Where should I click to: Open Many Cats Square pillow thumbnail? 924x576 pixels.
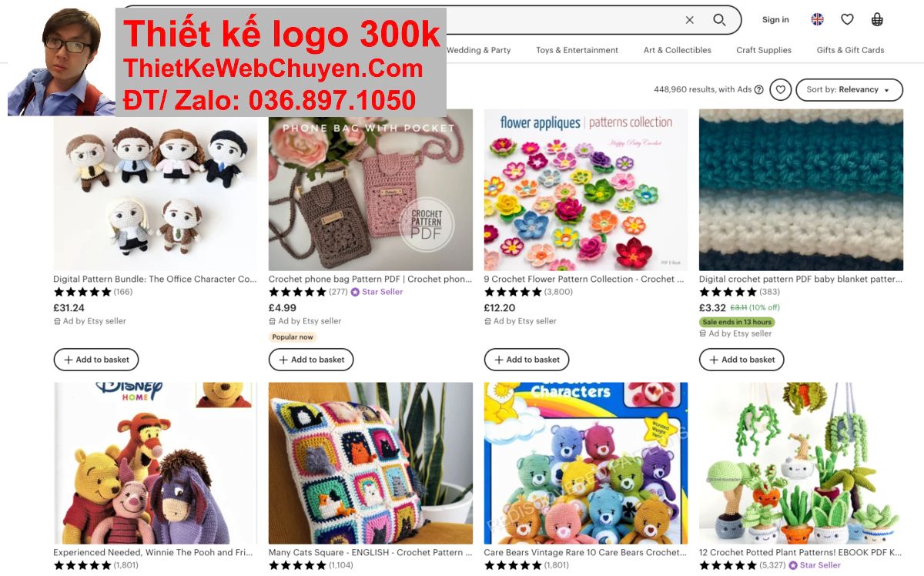pos(370,464)
